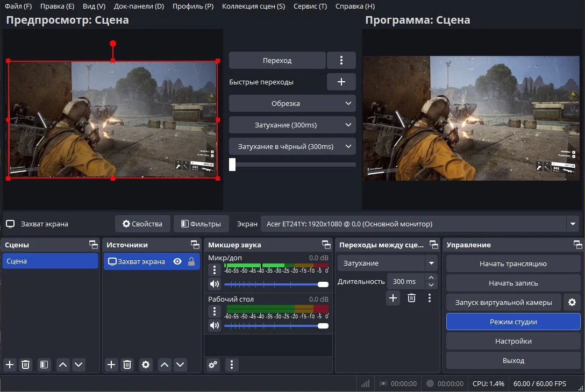Image resolution: width=585 pixels, height=392 pixels.
Task: Click the Программа scene output thumbnail
Action: (x=471, y=118)
